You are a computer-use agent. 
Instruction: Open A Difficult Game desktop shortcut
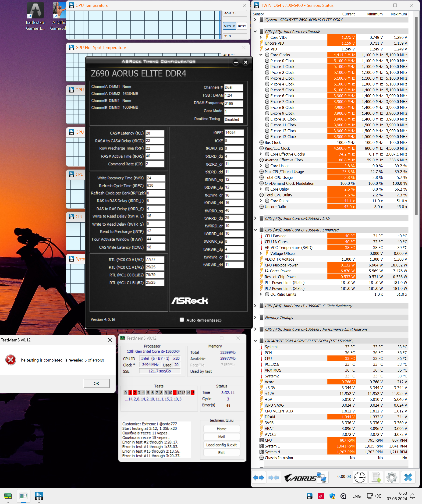[59, 16]
